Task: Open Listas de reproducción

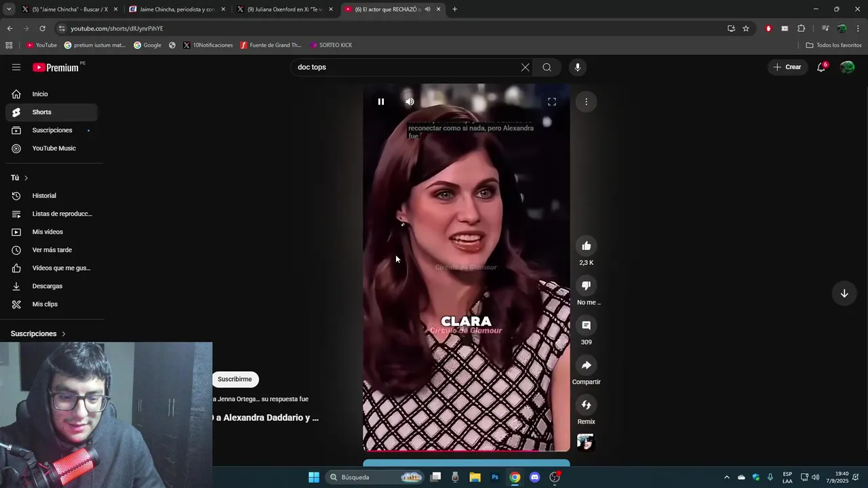Action: coord(52,214)
